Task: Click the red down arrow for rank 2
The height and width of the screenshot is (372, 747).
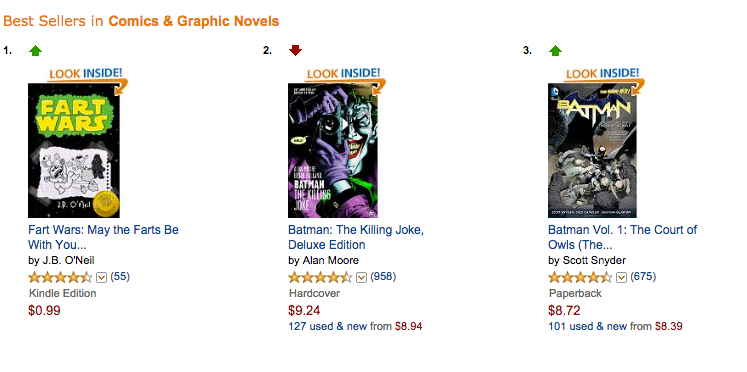Action: [x=295, y=50]
